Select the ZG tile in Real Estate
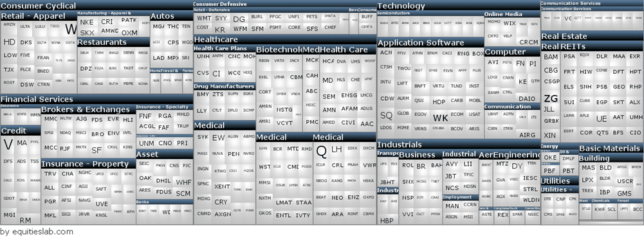This screenshot has height=237, width=644. pyautogui.click(x=551, y=98)
